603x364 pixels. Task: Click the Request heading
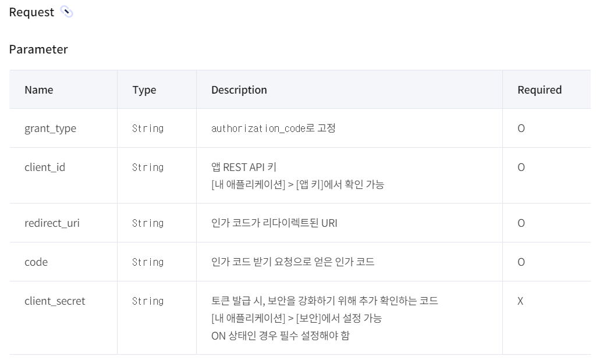point(31,12)
